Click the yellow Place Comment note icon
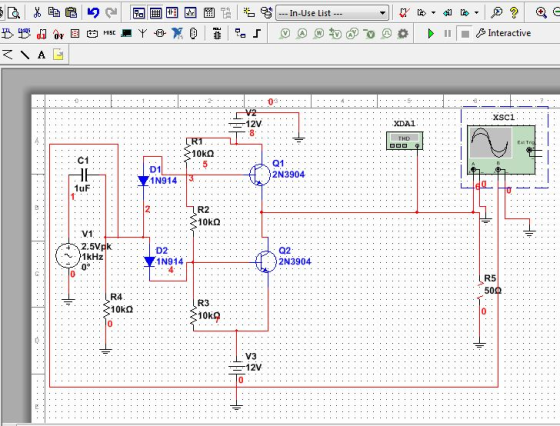The width and height of the screenshot is (560, 426). pos(58,55)
